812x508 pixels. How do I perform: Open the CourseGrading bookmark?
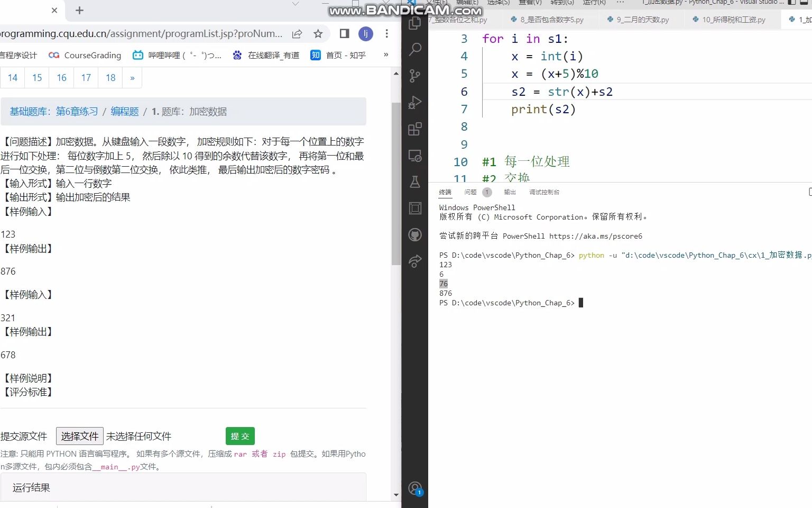(x=85, y=55)
